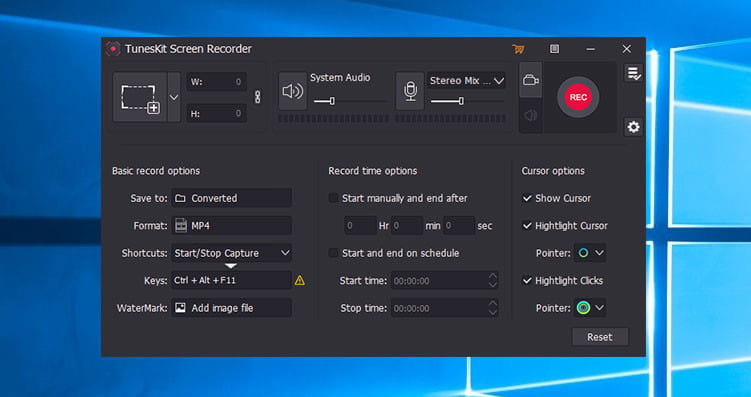The height and width of the screenshot is (397, 751).
Task: Open the Stereo Mix device dropdown
Action: (x=467, y=81)
